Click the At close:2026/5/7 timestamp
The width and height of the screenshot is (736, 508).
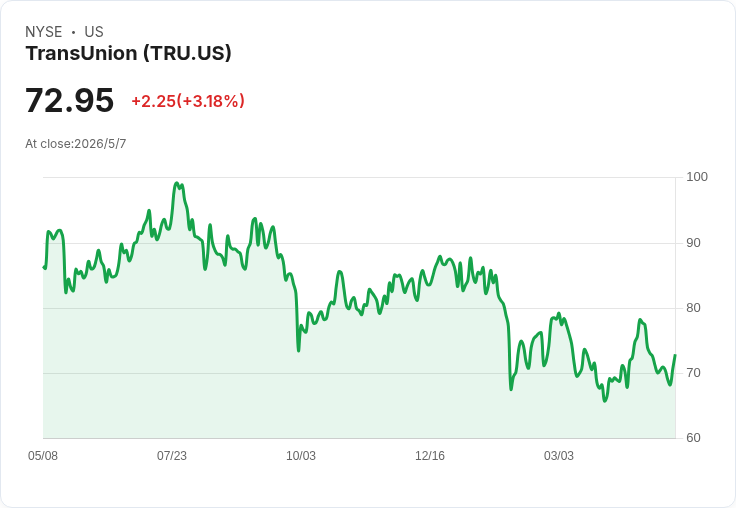[x=76, y=144]
